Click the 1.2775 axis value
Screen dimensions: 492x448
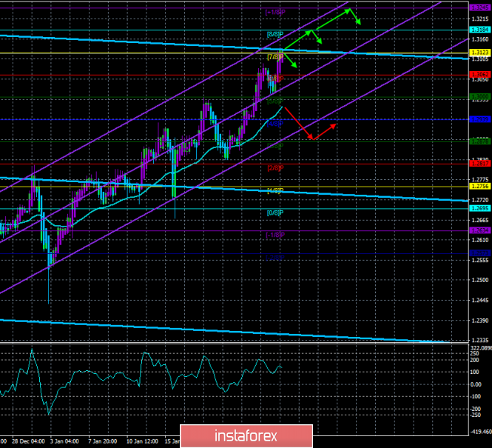[480, 180]
